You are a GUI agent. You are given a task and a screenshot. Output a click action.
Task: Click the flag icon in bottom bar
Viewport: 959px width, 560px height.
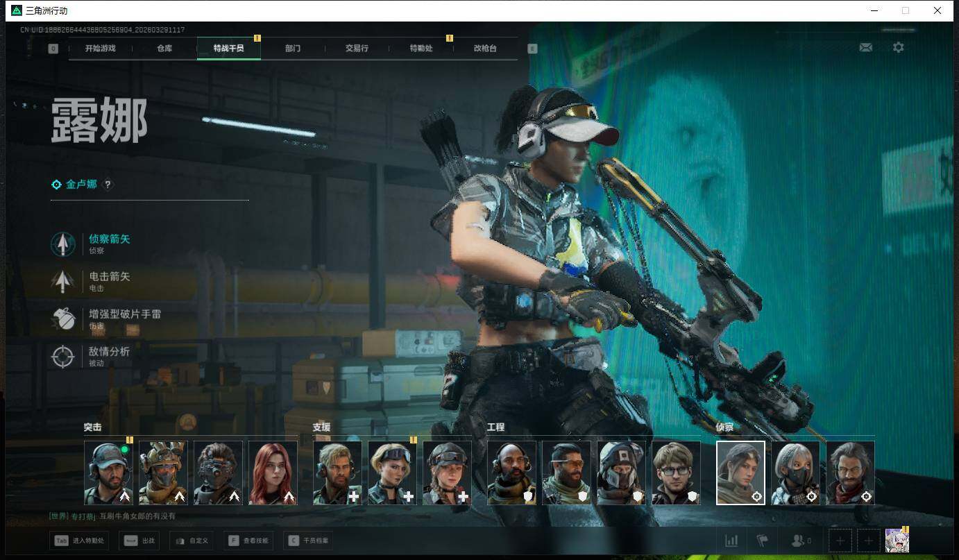click(763, 541)
